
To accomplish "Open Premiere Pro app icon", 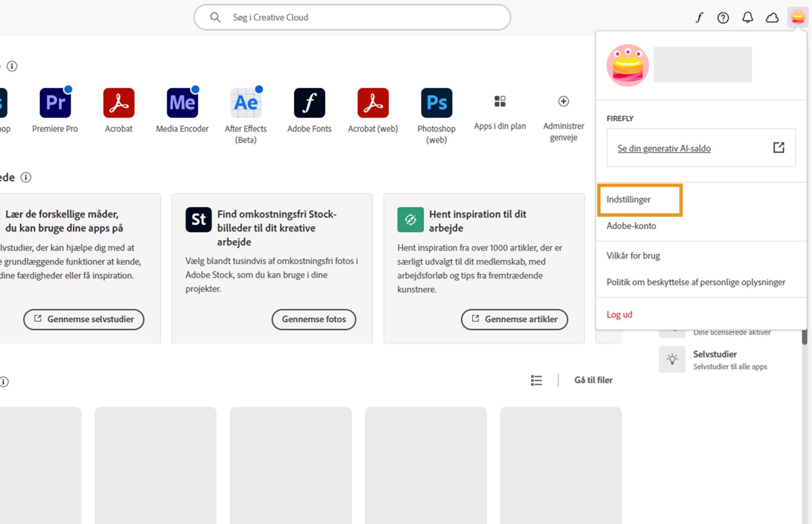I will [55, 103].
